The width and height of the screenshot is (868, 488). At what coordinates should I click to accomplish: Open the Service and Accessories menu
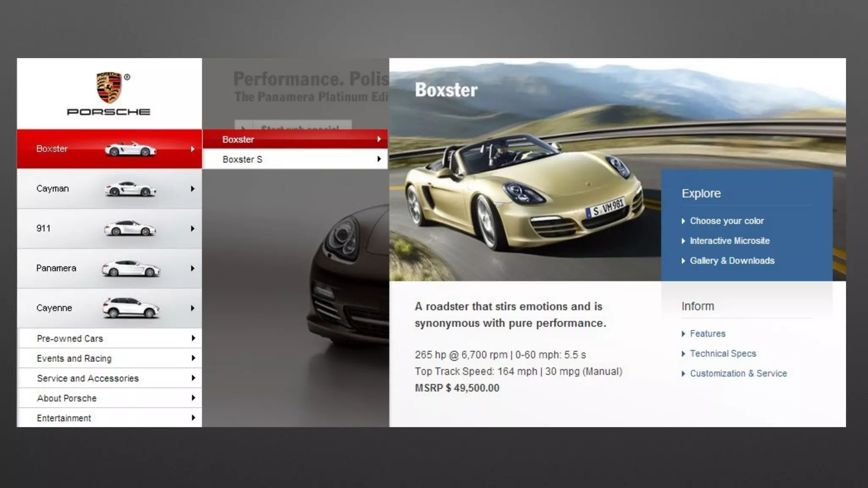coord(88,378)
